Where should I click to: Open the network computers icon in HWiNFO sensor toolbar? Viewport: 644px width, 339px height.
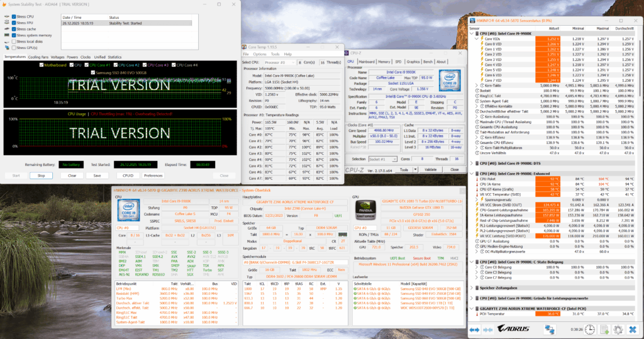pyautogui.click(x=550, y=330)
